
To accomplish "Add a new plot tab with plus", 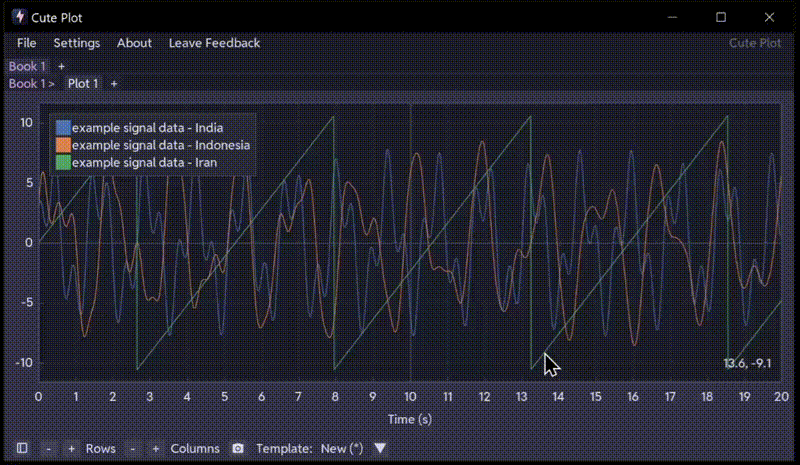I will [114, 83].
